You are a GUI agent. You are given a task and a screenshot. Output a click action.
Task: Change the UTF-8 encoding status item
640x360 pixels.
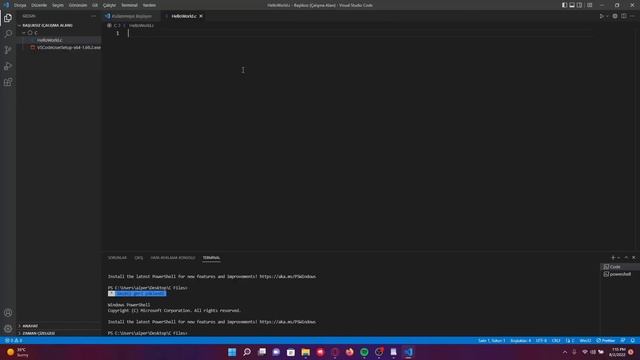tap(541, 340)
